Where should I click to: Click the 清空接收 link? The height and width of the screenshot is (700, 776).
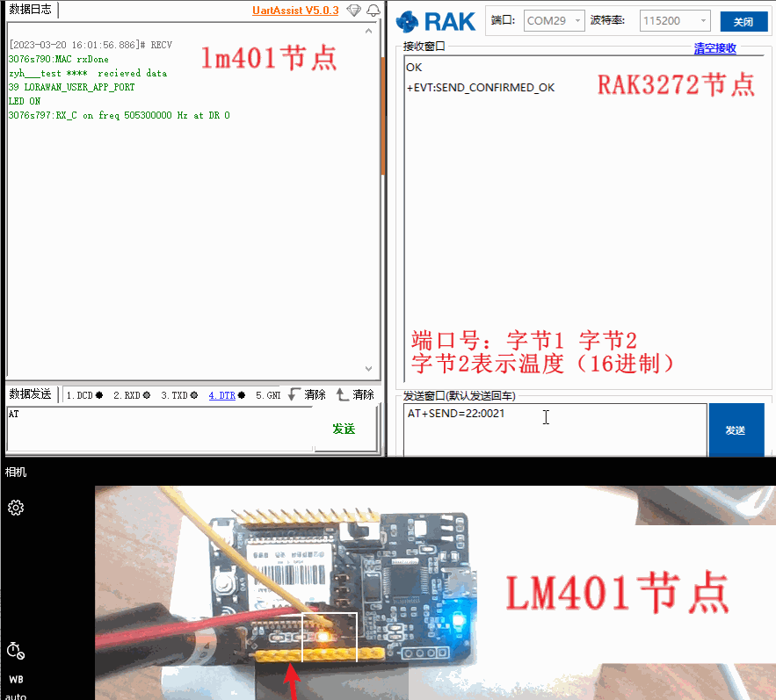(714, 48)
